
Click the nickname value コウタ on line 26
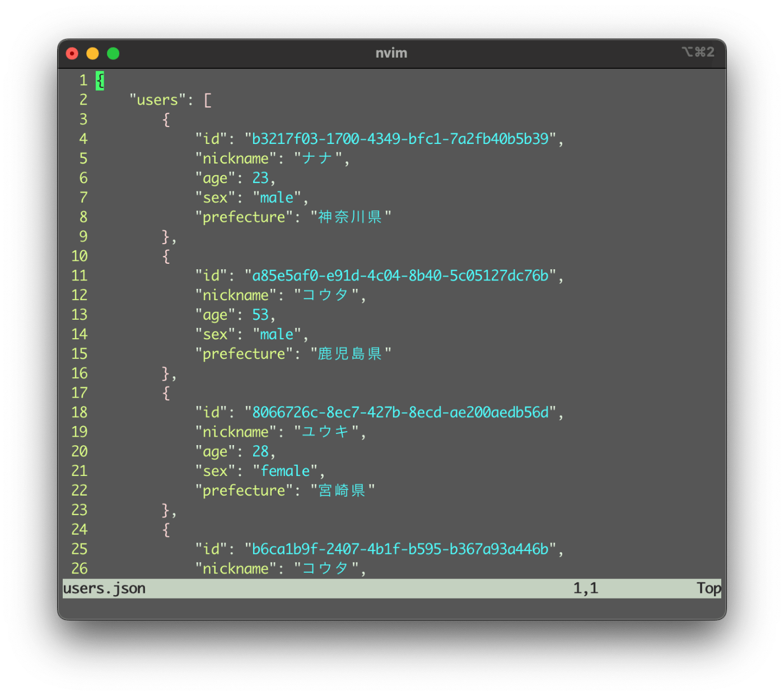(x=326, y=568)
